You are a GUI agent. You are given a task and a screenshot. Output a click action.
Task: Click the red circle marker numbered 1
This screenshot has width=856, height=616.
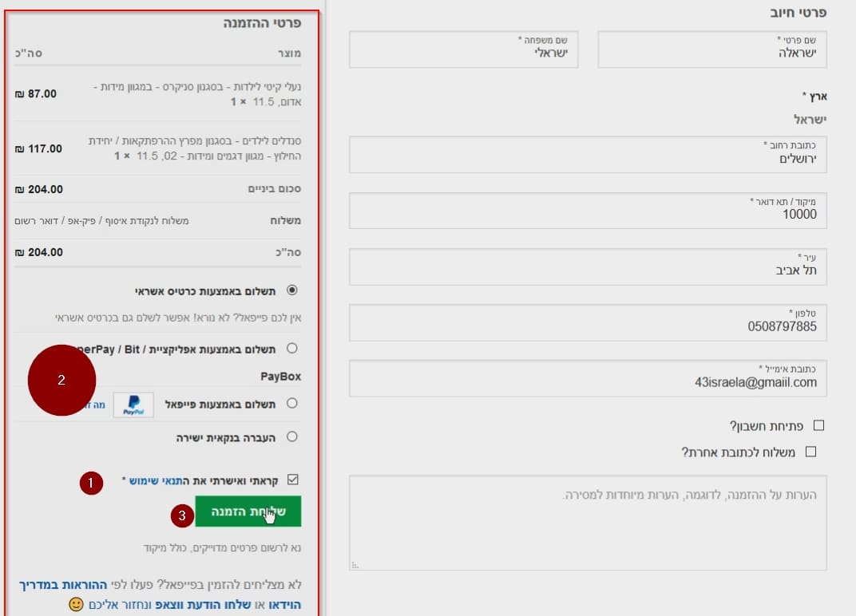(90, 482)
